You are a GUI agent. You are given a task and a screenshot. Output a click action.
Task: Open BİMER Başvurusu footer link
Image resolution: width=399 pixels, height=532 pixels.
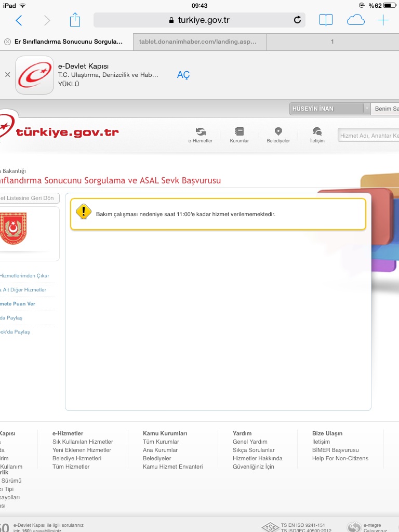[335, 450]
